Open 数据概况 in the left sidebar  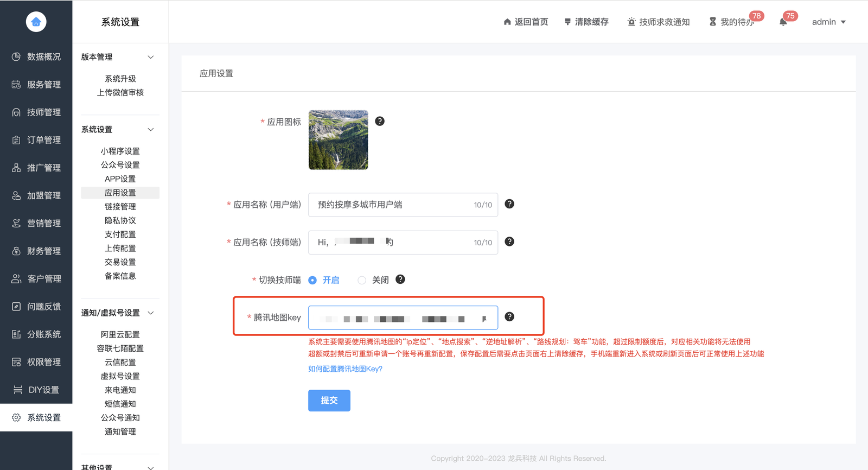tap(36, 57)
